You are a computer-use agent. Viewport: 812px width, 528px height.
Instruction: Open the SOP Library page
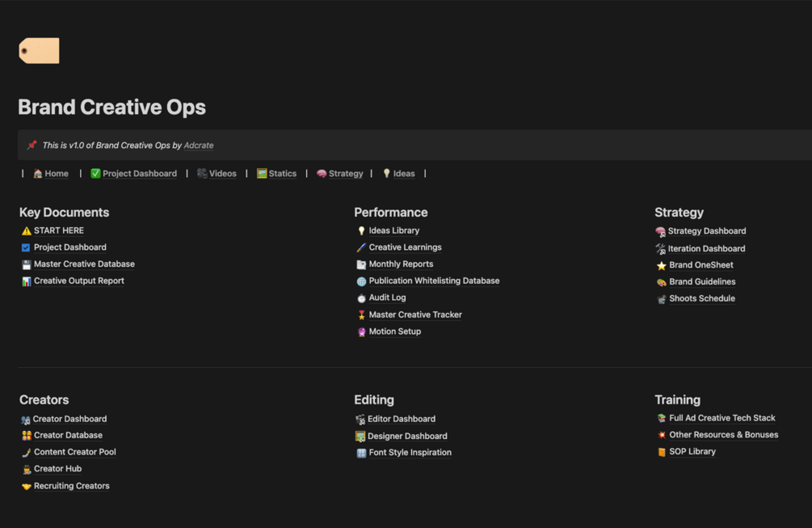pyautogui.click(x=692, y=451)
